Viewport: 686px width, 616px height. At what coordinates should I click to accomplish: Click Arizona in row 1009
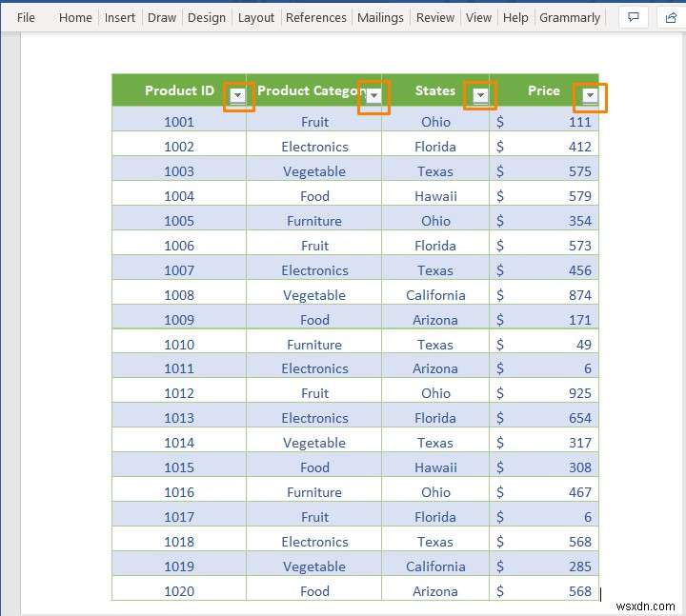click(435, 320)
